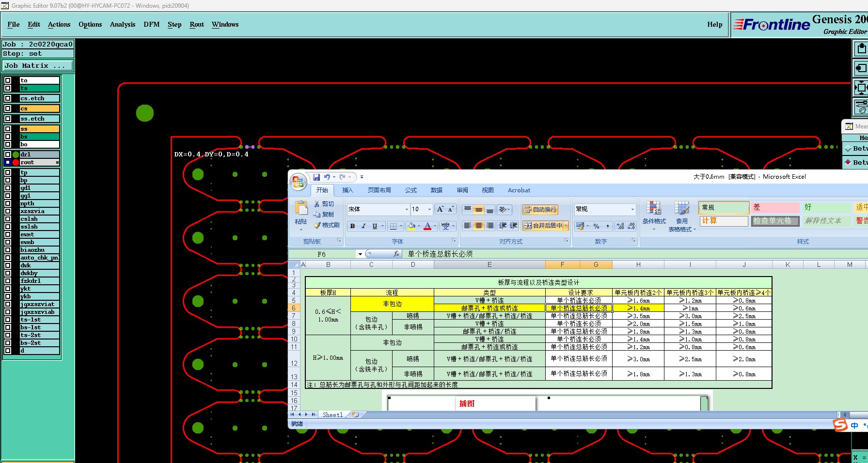Open the Name Box dropdown arrow
The width and height of the screenshot is (868, 463).
click(x=360, y=254)
